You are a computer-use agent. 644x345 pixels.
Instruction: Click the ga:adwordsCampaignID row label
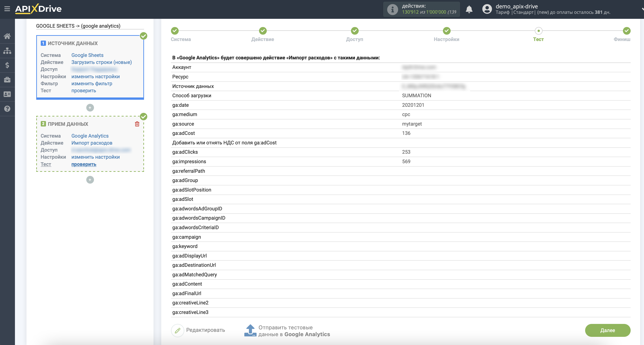tap(199, 218)
